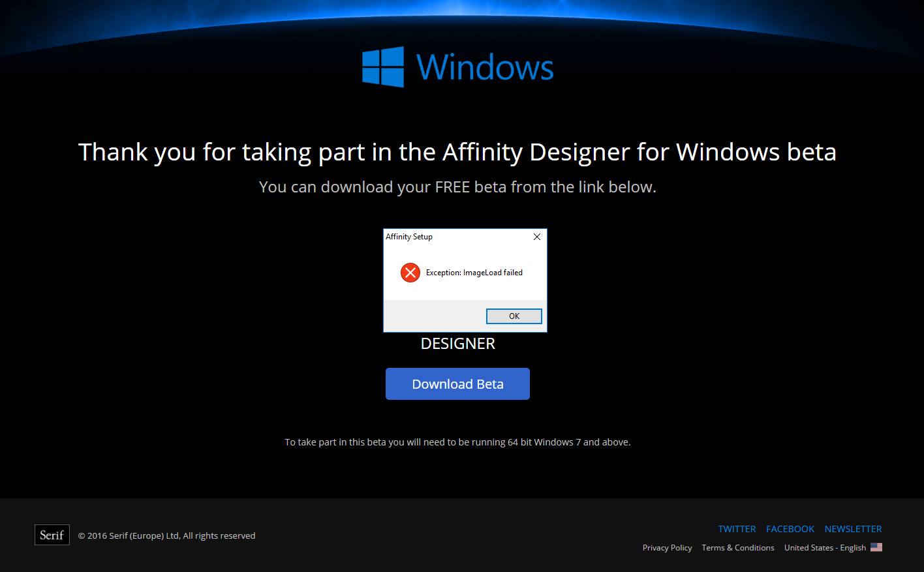Open the TWITTER link
This screenshot has width=924, height=572.
(737, 529)
